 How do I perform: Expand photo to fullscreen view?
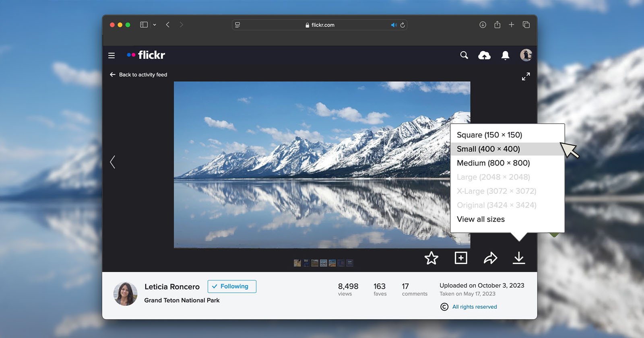[x=526, y=76]
